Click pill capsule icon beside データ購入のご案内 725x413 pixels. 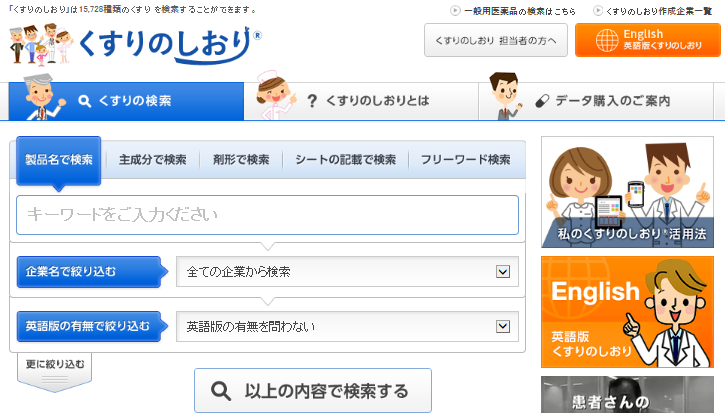pyautogui.click(x=543, y=101)
